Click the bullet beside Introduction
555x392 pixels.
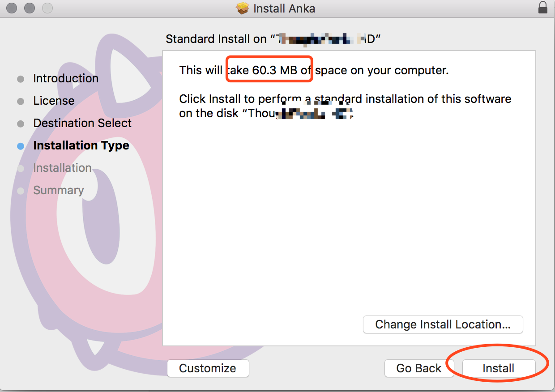(21, 79)
